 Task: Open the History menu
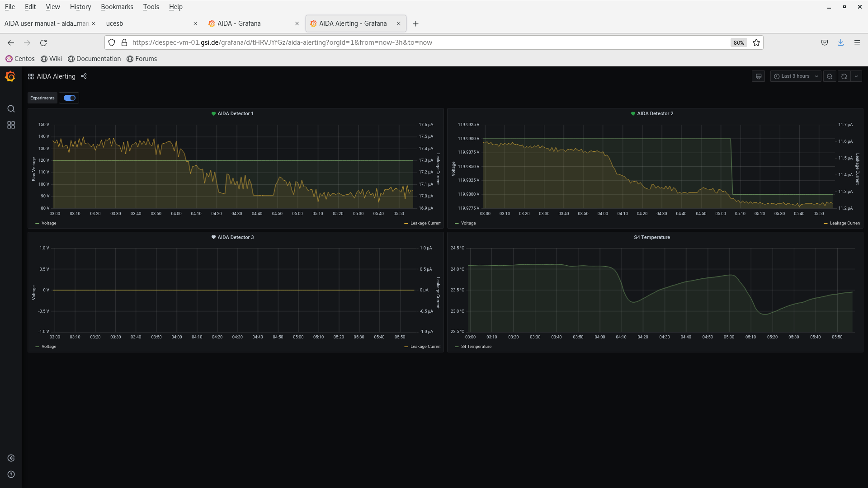click(80, 7)
